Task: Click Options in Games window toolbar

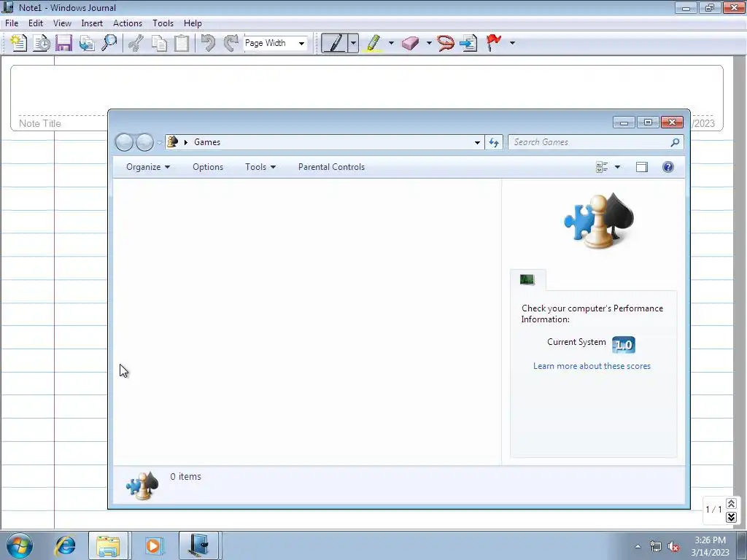Action: (x=208, y=167)
